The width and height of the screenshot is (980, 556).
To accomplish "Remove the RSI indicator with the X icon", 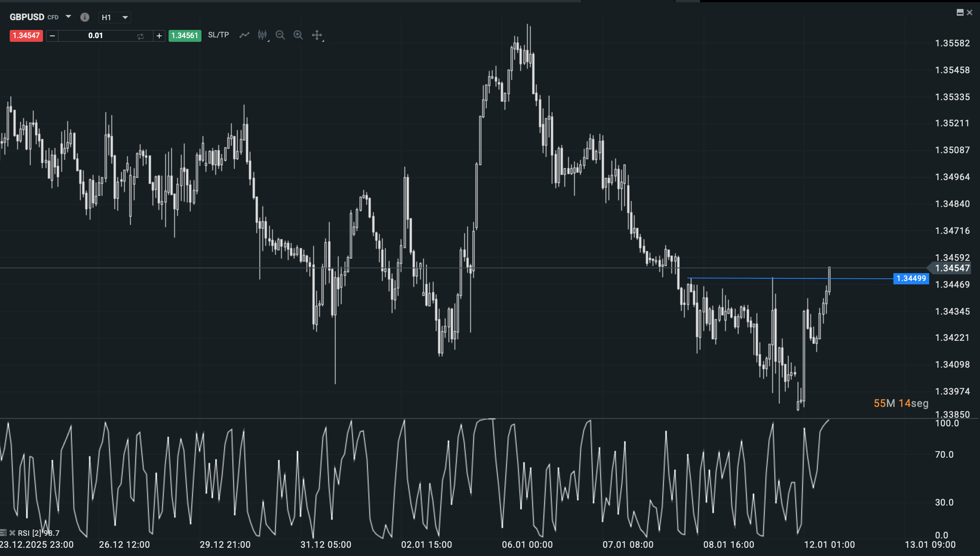I will (x=12, y=532).
